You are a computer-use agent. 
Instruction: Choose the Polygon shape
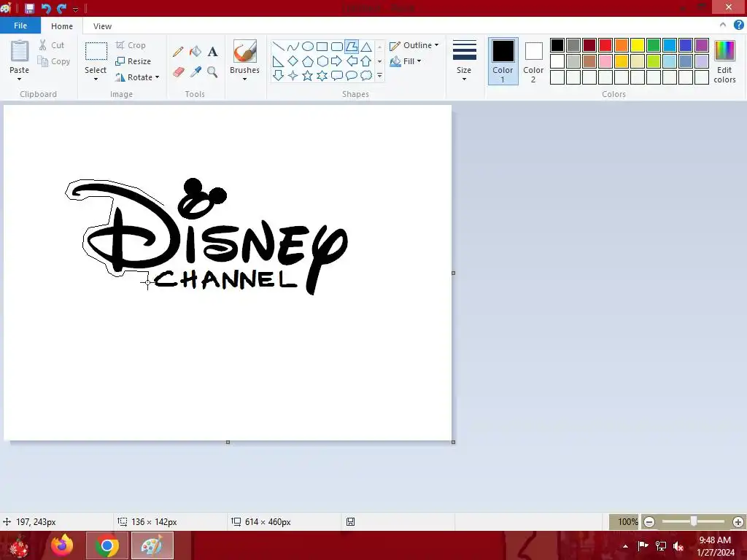tap(352, 46)
